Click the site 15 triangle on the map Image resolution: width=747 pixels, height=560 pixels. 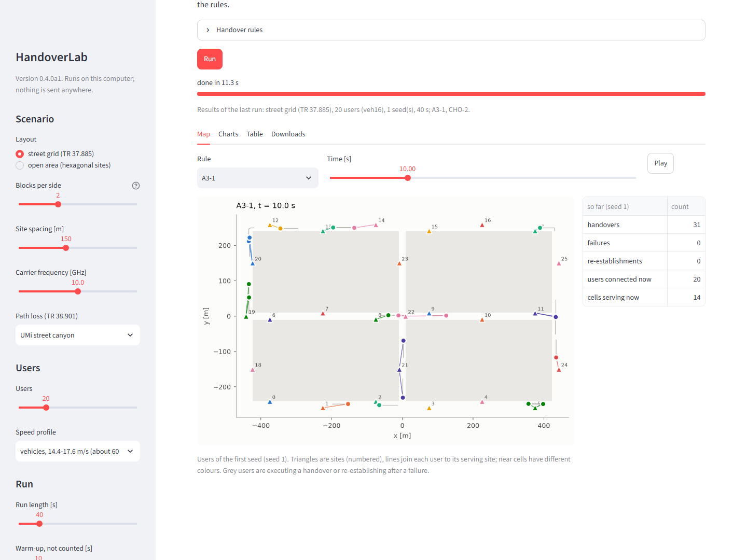(x=429, y=231)
